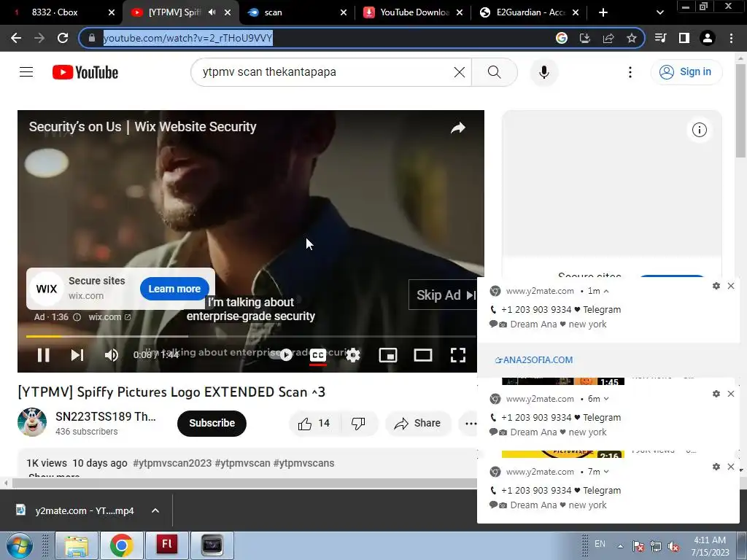Dislike the video

(x=358, y=424)
